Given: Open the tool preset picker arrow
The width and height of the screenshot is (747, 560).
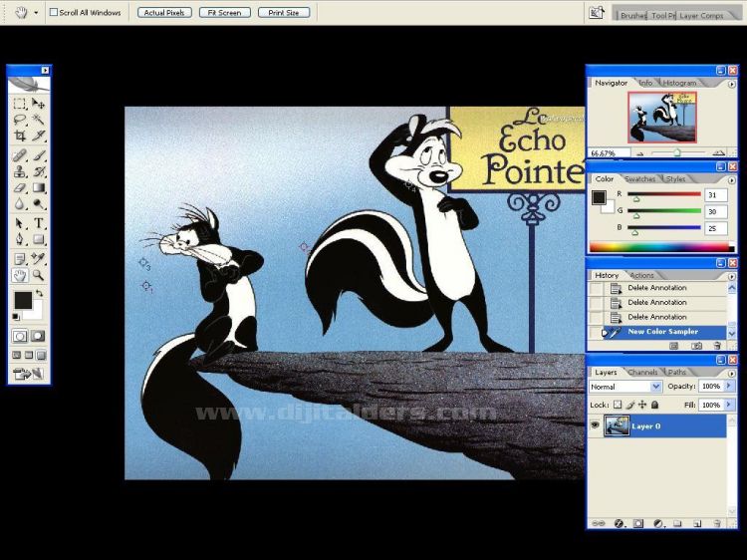Looking at the screenshot, I should (36, 13).
